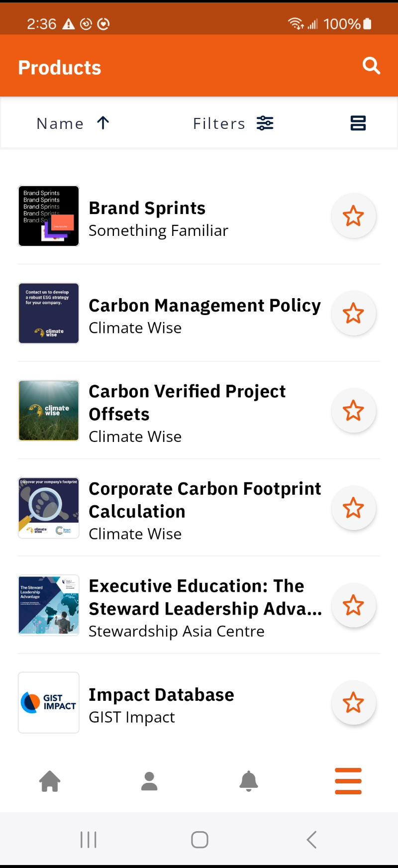The image size is (398, 868).
Task: Open Android recent apps button
Action: [x=89, y=840]
